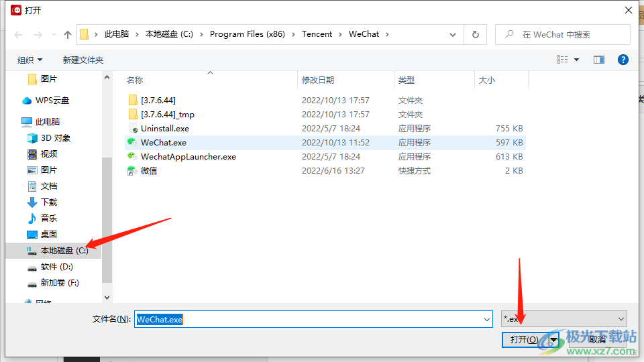
Task: Select WechatAppLauncher.exe file
Action: point(188,156)
